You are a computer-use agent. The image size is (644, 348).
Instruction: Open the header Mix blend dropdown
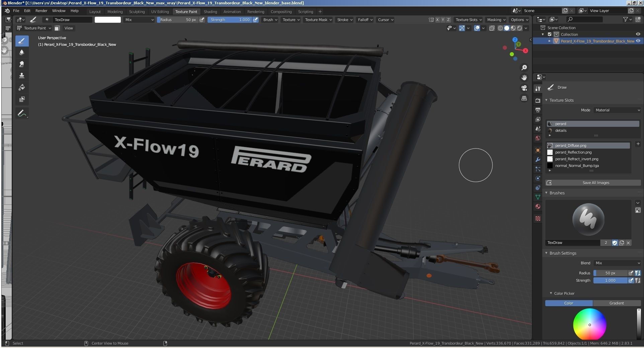pyautogui.click(x=139, y=20)
